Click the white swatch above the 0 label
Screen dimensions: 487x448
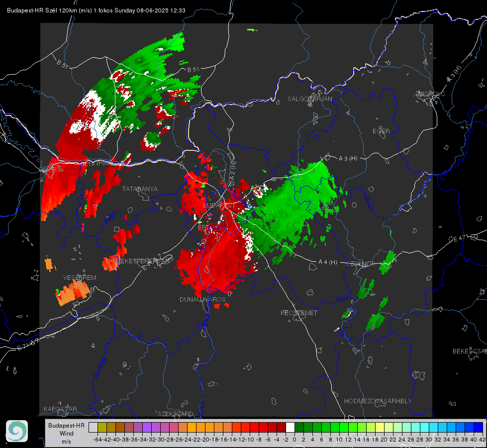tap(290, 427)
